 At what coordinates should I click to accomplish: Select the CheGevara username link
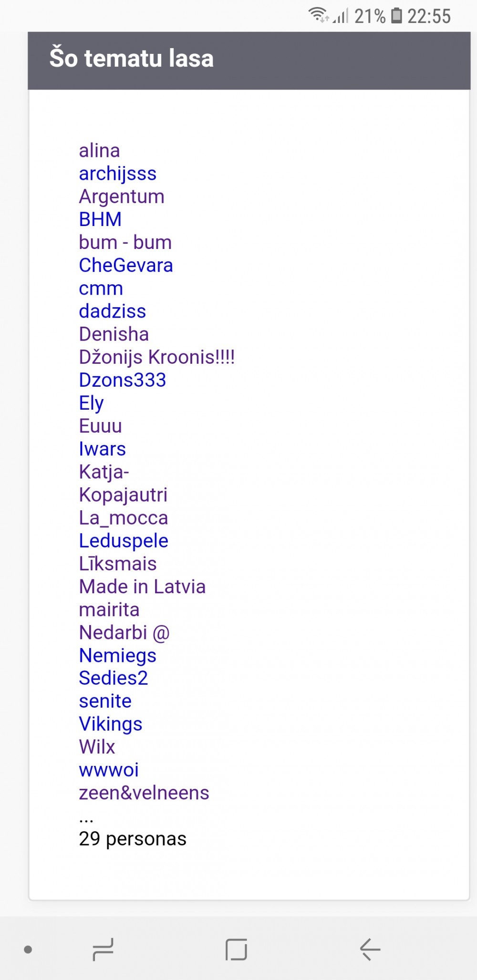[126, 266]
